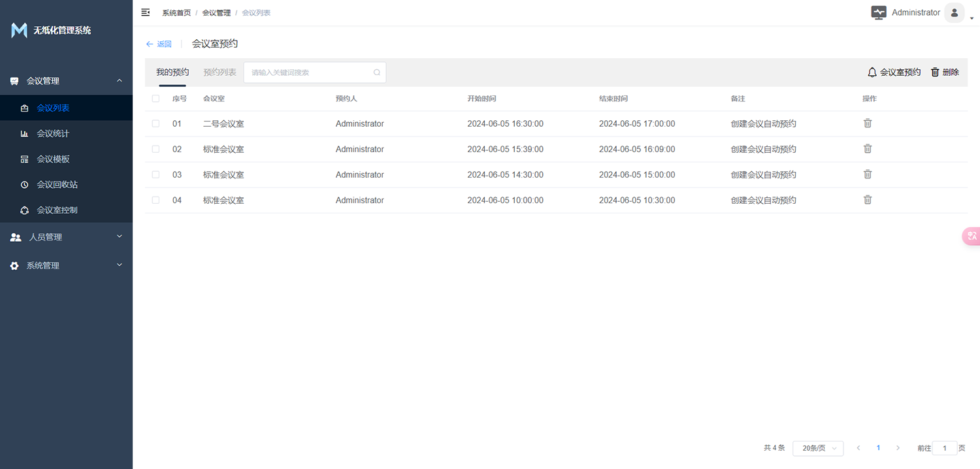Click the 会议室预约 bell button

tap(894, 73)
